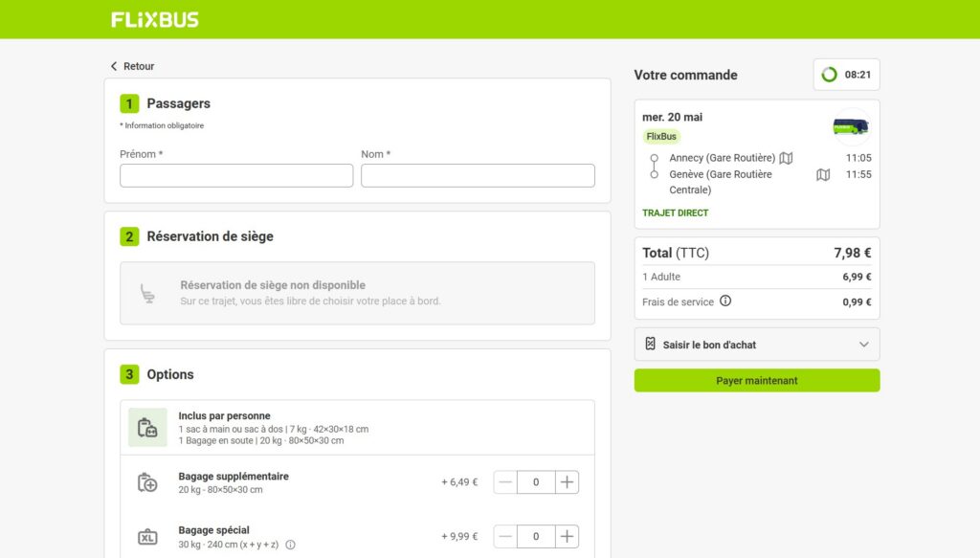Go back with the Retour link

tap(132, 66)
